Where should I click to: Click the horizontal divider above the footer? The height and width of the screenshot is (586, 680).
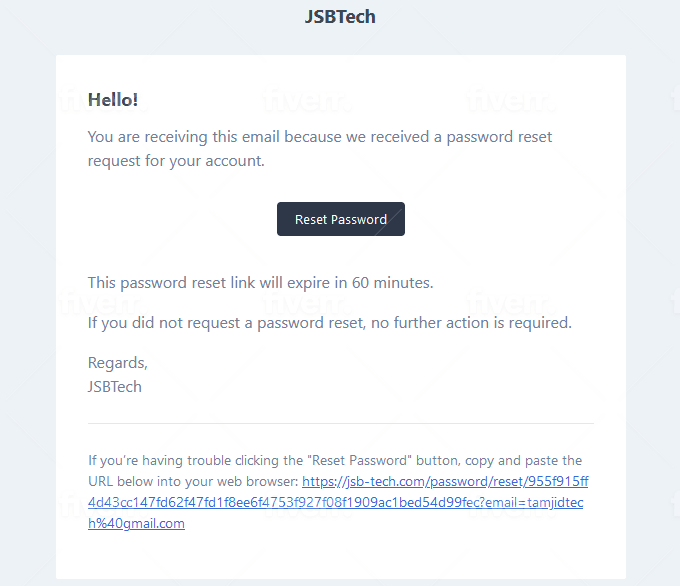coord(341,423)
